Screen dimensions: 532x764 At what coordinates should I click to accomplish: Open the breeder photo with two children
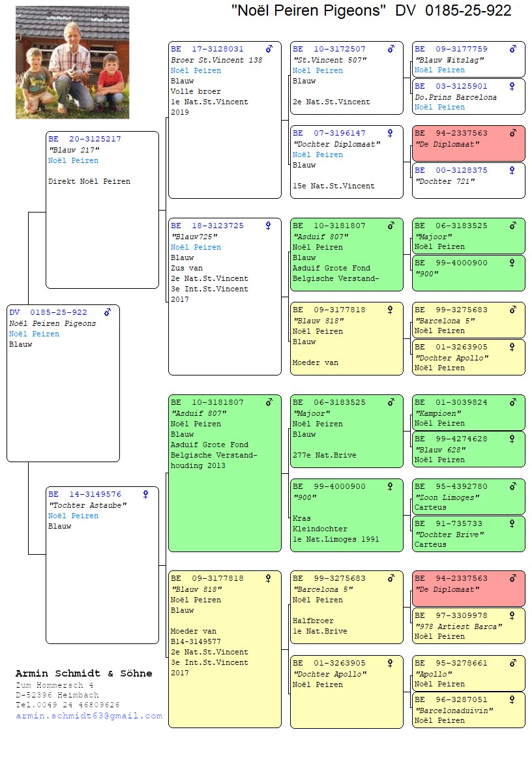(72, 63)
